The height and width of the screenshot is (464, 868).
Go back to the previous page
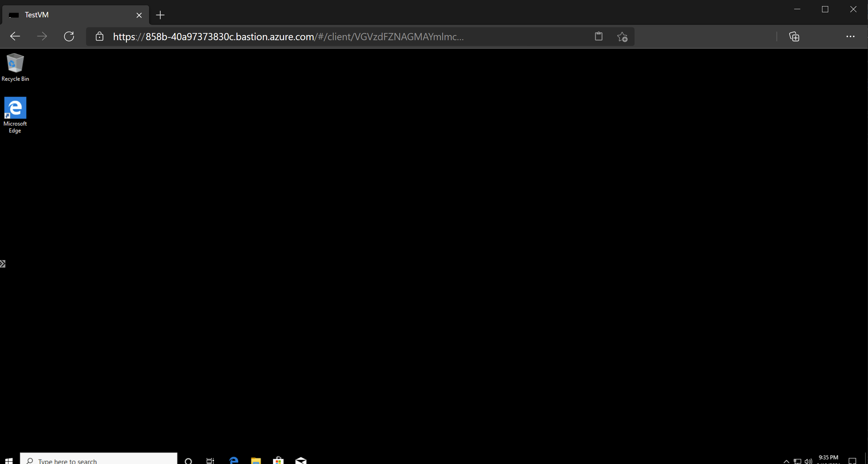tap(15, 36)
